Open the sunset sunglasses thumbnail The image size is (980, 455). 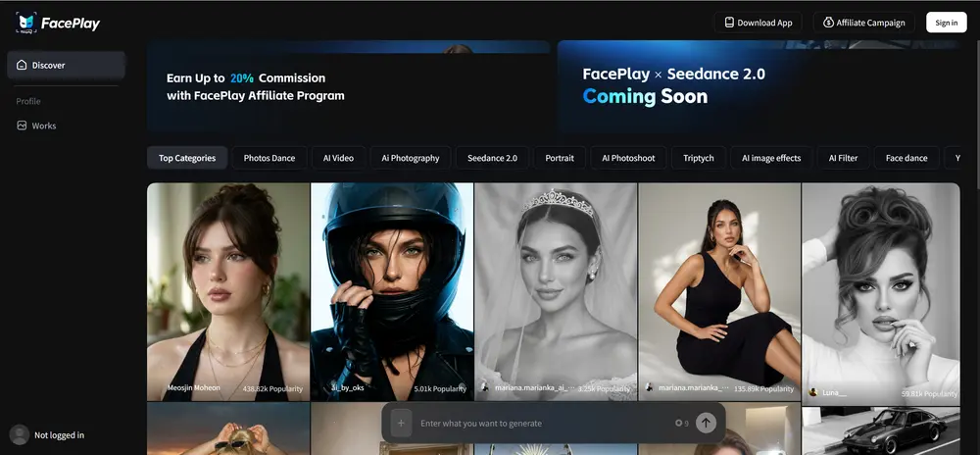click(228, 429)
